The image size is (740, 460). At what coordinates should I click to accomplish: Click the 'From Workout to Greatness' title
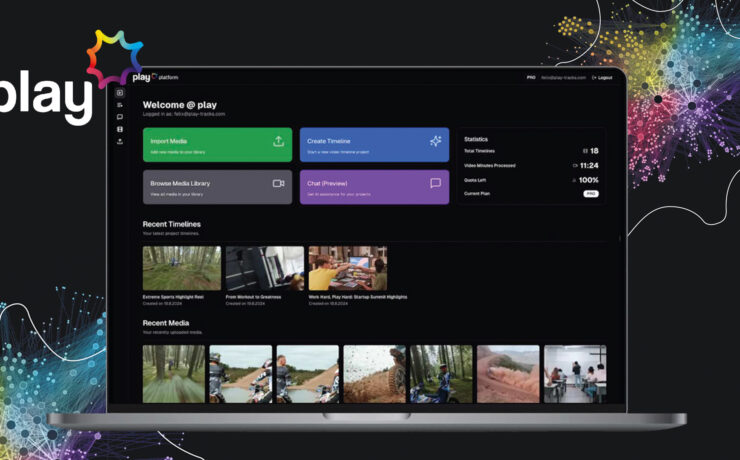click(253, 297)
